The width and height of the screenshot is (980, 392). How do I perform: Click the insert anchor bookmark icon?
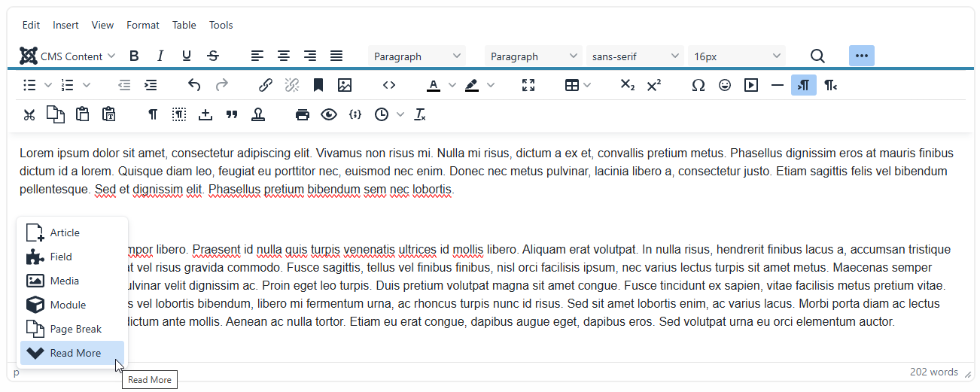[x=318, y=85]
